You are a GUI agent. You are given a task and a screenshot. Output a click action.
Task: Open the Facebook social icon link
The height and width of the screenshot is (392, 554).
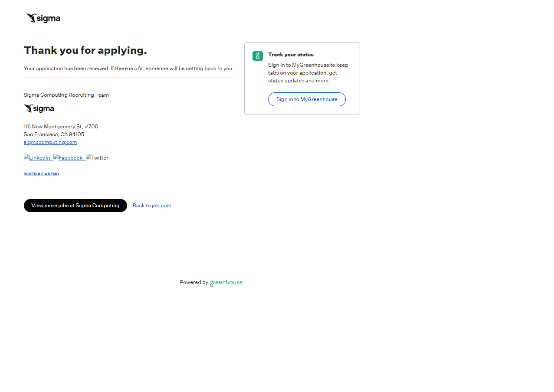click(x=69, y=158)
